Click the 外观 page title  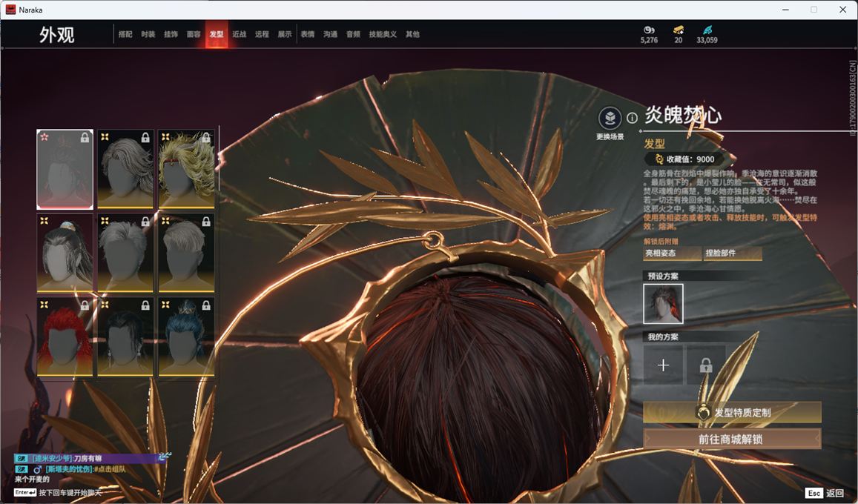coord(56,35)
